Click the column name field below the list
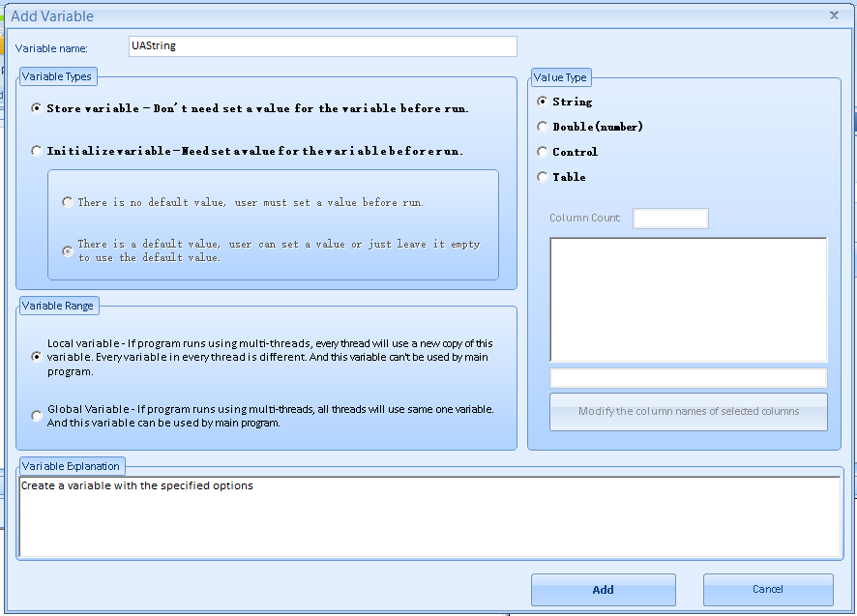 [x=688, y=378]
